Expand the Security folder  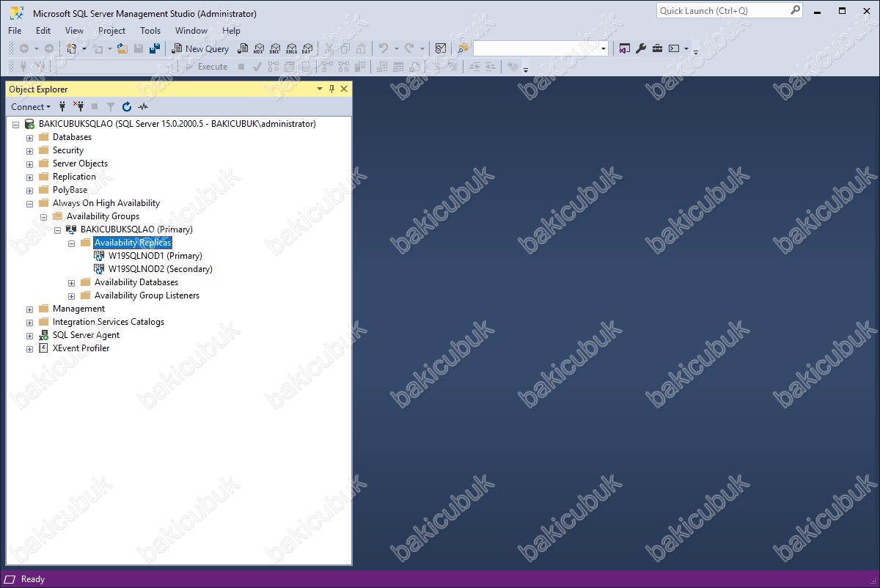(30, 151)
